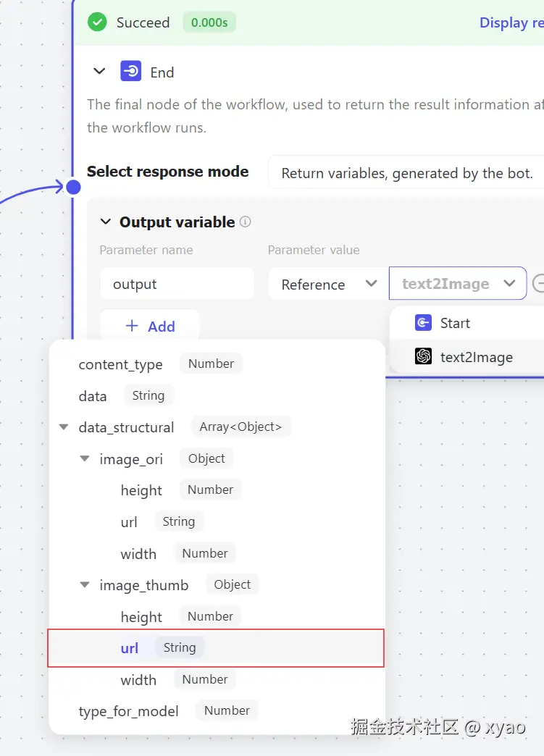544x756 pixels.
Task: Collapse the image_ori object node
Action: (x=85, y=458)
